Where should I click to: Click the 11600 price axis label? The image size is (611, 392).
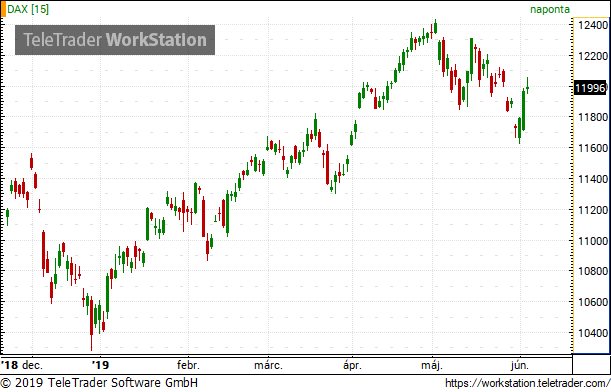[x=593, y=148]
